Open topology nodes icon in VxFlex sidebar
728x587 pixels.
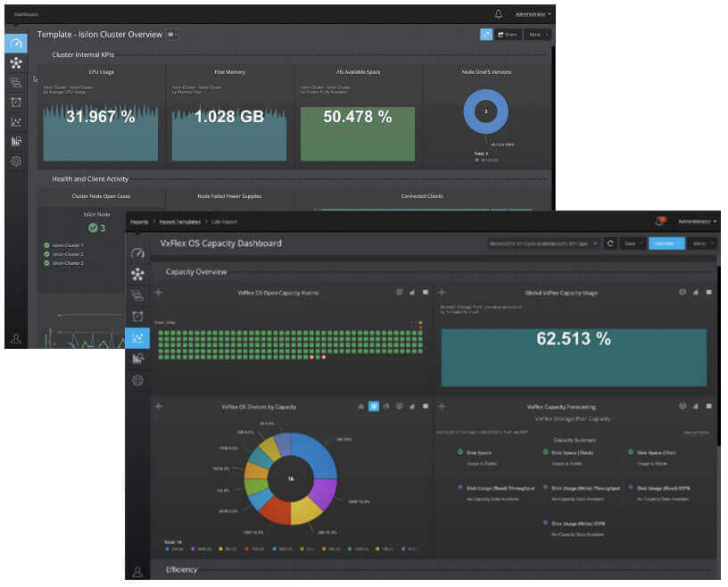(137, 274)
